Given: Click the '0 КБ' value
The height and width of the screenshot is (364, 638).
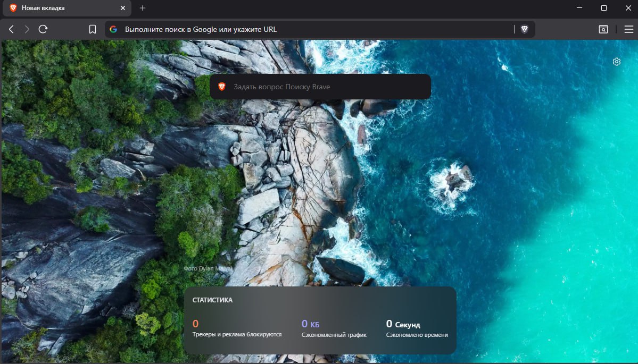Looking at the screenshot, I should (310, 324).
